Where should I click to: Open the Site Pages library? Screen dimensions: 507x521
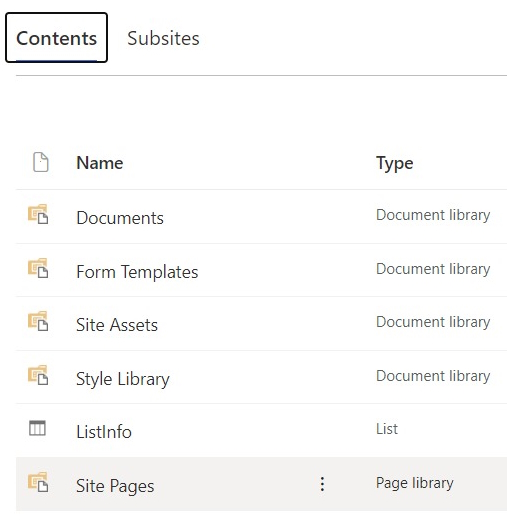(x=115, y=486)
